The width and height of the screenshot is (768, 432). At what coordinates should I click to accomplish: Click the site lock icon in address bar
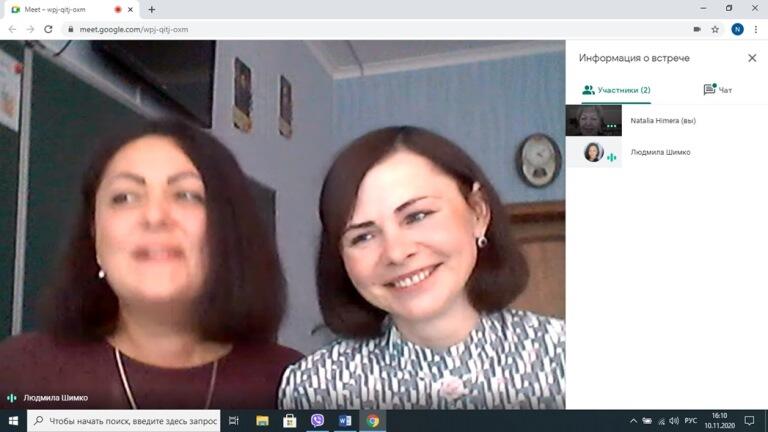[71, 29]
